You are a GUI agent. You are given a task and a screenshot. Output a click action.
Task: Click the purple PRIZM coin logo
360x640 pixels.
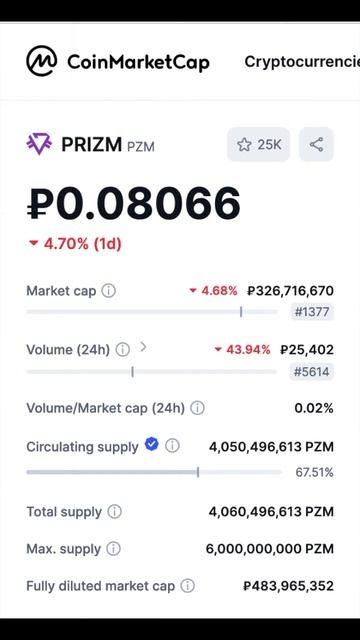pyautogui.click(x=39, y=144)
